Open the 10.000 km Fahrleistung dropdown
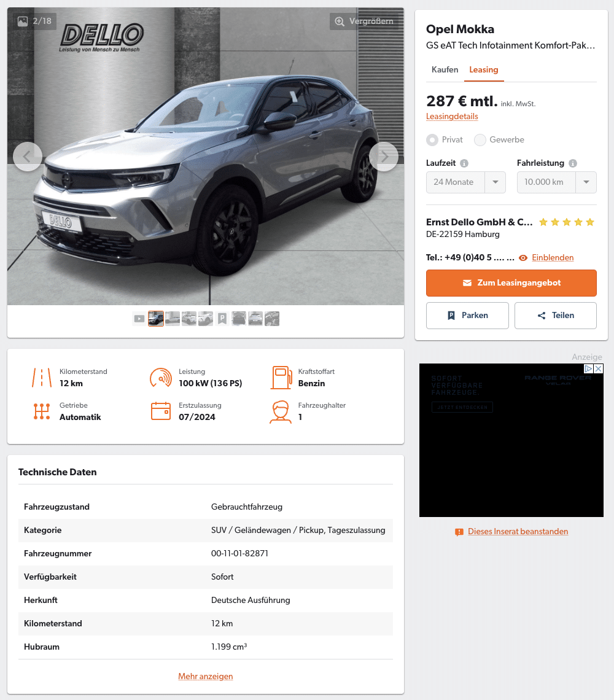The width and height of the screenshot is (614, 700). coord(556,182)
